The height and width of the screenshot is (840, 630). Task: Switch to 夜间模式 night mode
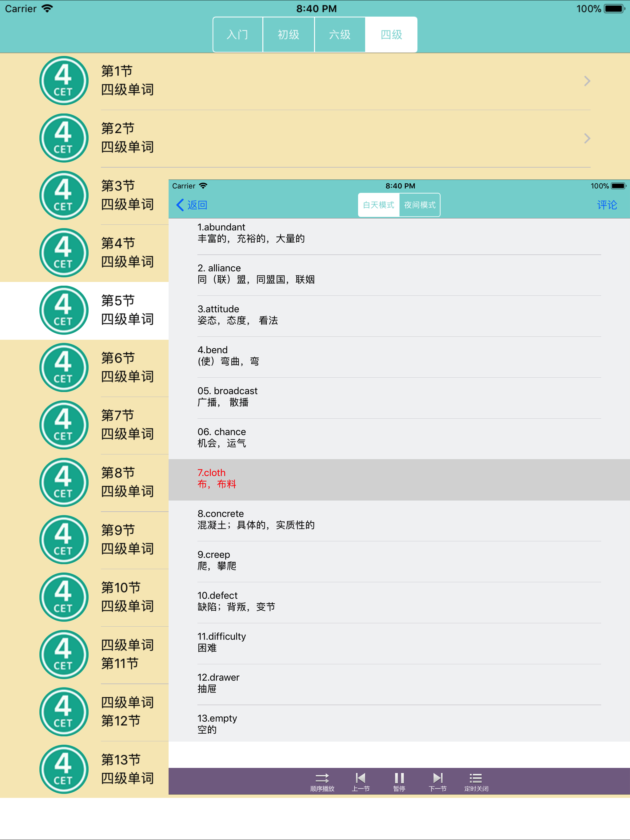[420, 205]
